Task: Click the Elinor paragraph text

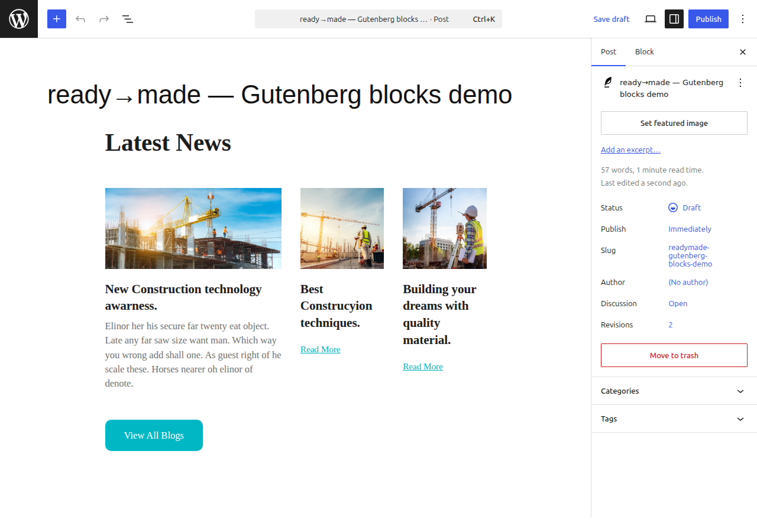Action: click(193, 355)
